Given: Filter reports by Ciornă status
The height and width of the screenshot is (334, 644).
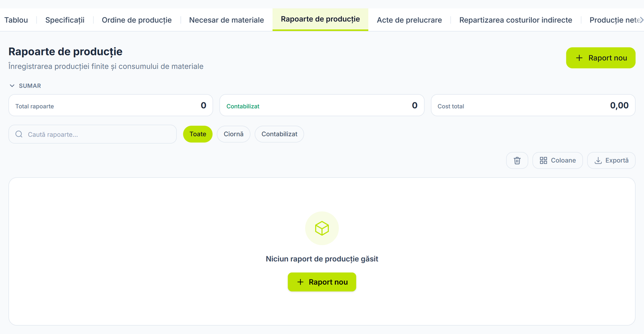Looking at the screenshot, I should [234, 134].
